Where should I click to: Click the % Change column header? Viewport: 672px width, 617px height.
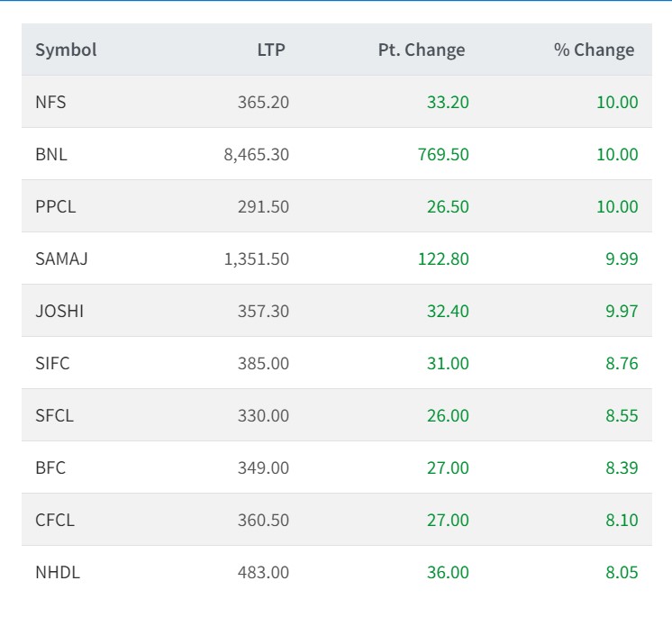594,50
